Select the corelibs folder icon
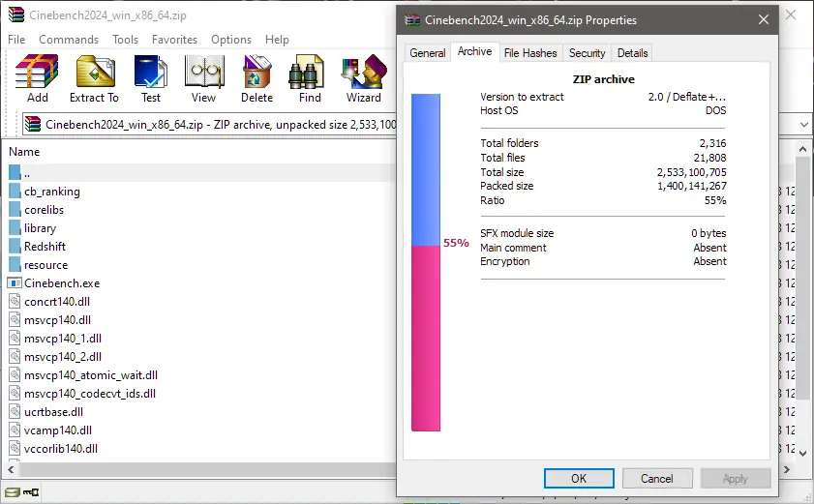This screenshot has width=814, height=504. point(15,210)
